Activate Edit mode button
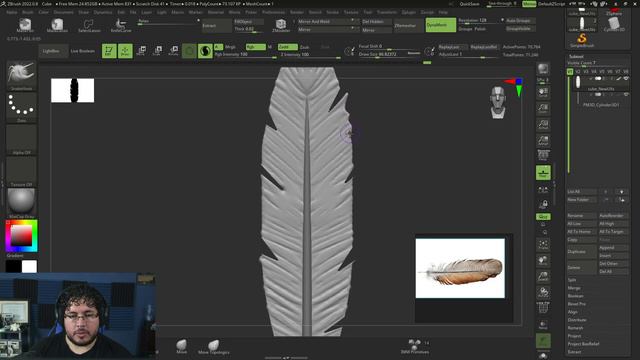This screenshot has width=640, height=360. coord(109,51)
